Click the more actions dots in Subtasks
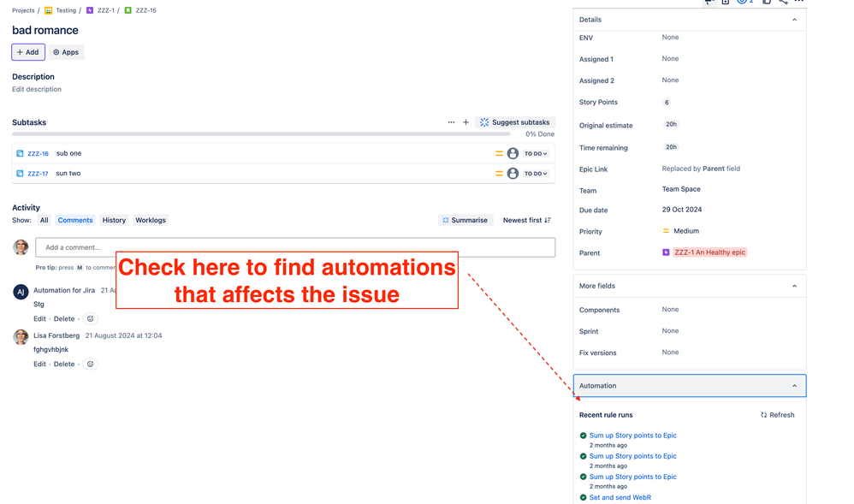 pyautogui.click(x=451, y=122)
